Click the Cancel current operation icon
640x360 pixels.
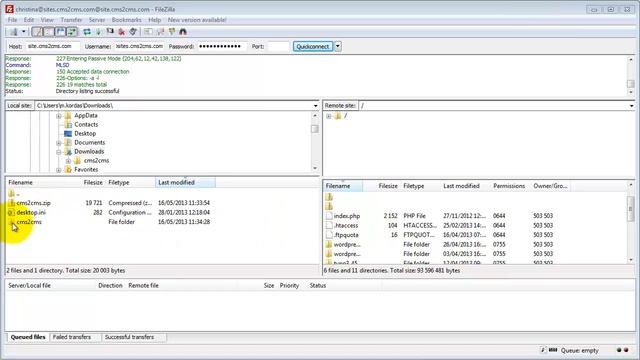click(110, 32)
